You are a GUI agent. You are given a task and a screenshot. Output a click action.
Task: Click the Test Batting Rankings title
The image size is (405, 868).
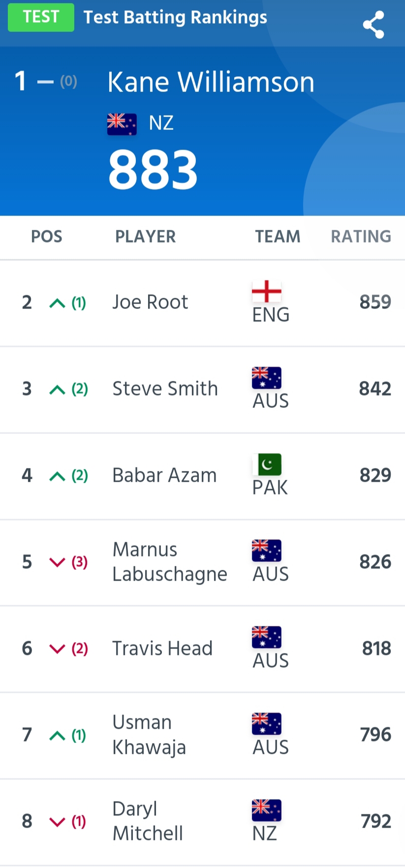pos(175,18)
